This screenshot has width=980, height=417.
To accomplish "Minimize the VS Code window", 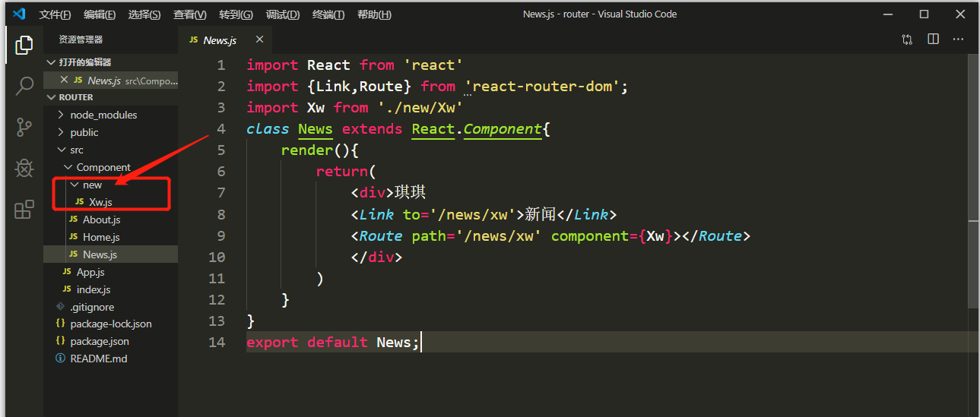I will [x=889, y=14].
